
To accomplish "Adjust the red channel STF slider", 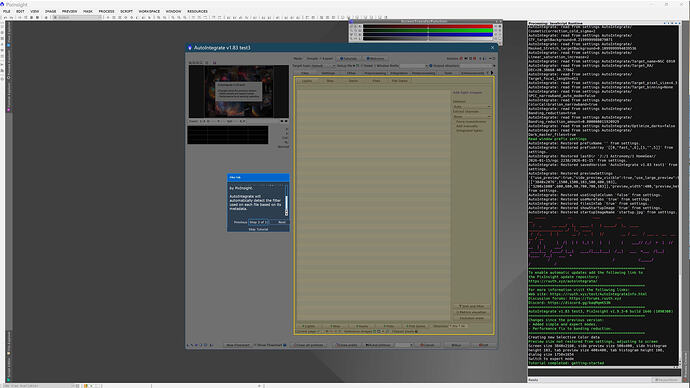I will (428, 26).
